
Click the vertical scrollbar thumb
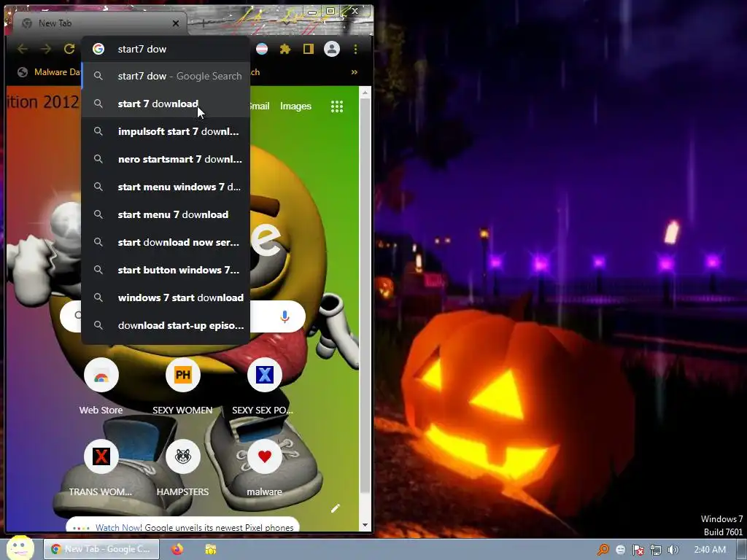pos(365,295)
